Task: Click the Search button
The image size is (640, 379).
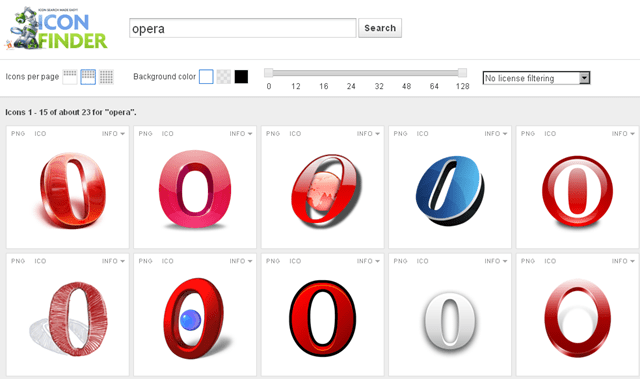Action: click(x=380, y=28)
